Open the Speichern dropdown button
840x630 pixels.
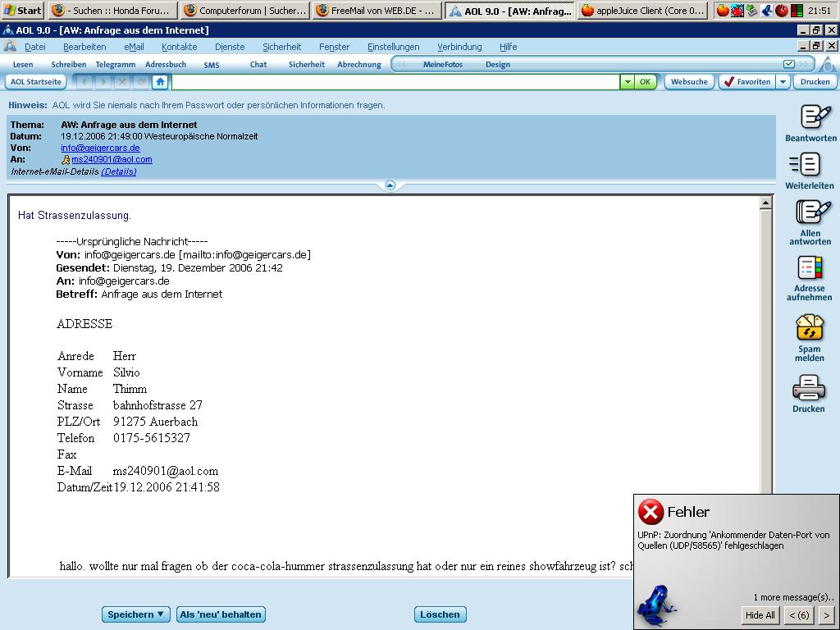click(136, 614)
